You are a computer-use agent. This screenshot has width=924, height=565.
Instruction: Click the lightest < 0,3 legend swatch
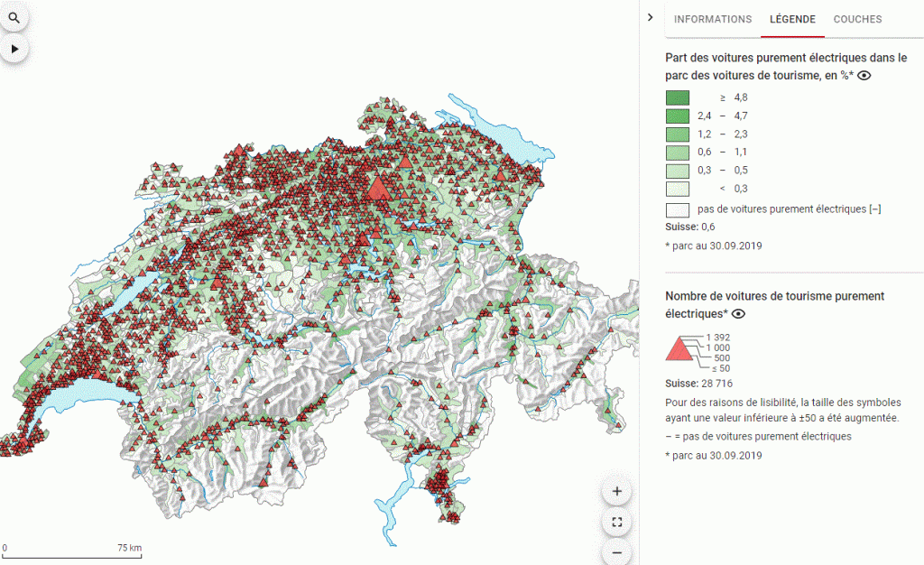pyautogui.click(x=678, y=188)
